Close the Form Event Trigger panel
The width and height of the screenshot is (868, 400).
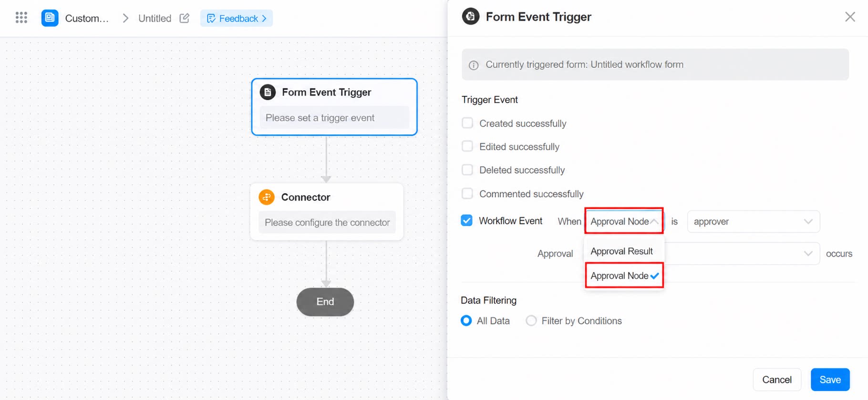tap(850, 17)
